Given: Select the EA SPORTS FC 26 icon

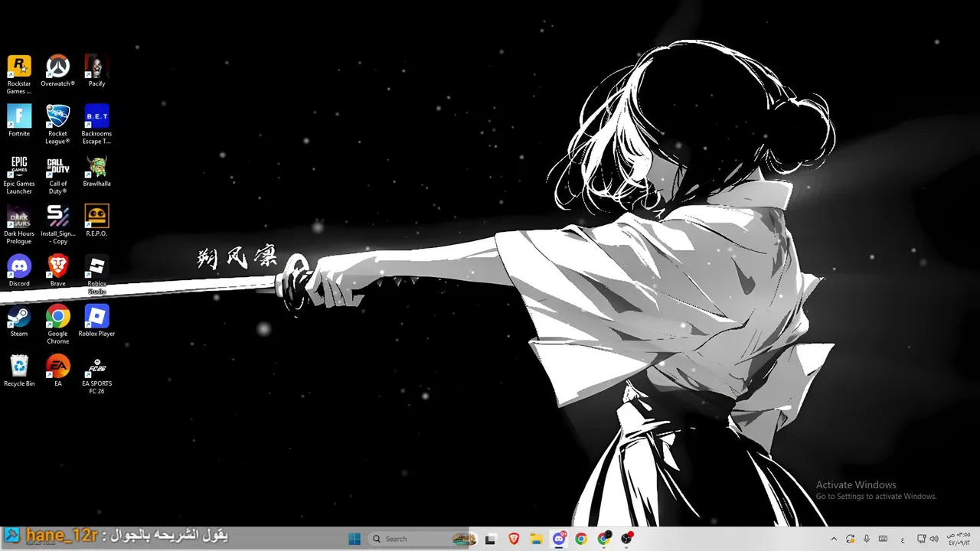Looking at the screenshot, I should [x=96, y=374].
